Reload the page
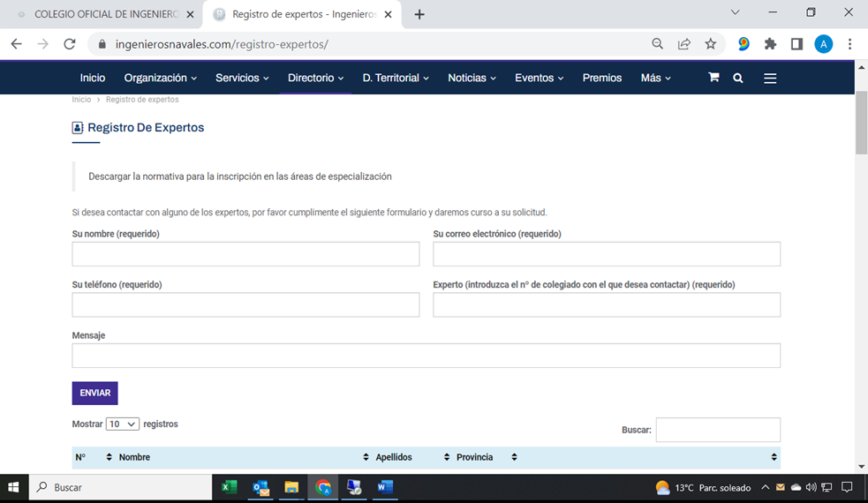Image resolution: width=868 pixels, height=503 pixels. pos(69,44)
